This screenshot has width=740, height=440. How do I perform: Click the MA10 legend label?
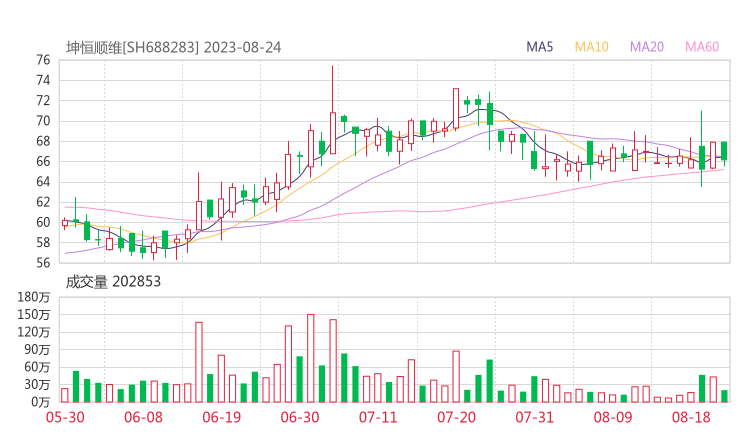591,47
